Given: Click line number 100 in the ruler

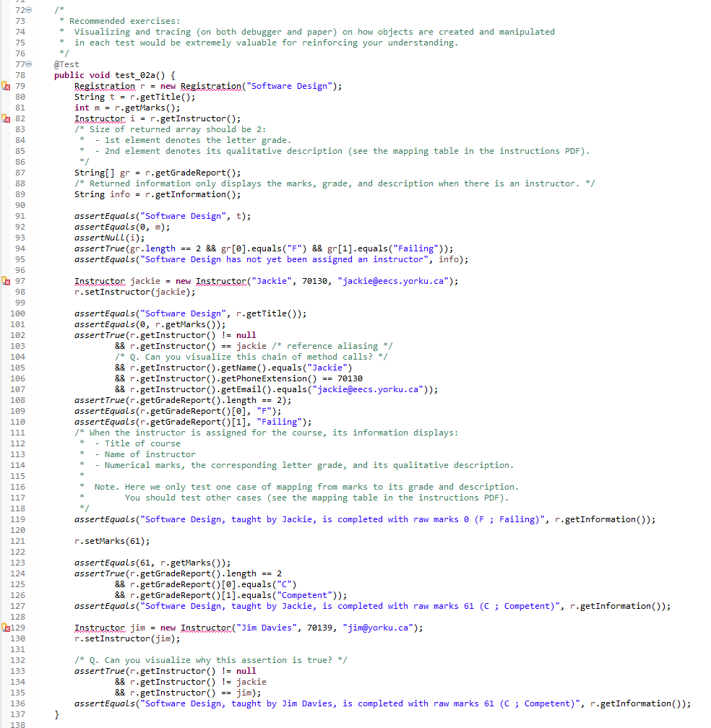Looking at the screenshot, I should coord(17,313).
